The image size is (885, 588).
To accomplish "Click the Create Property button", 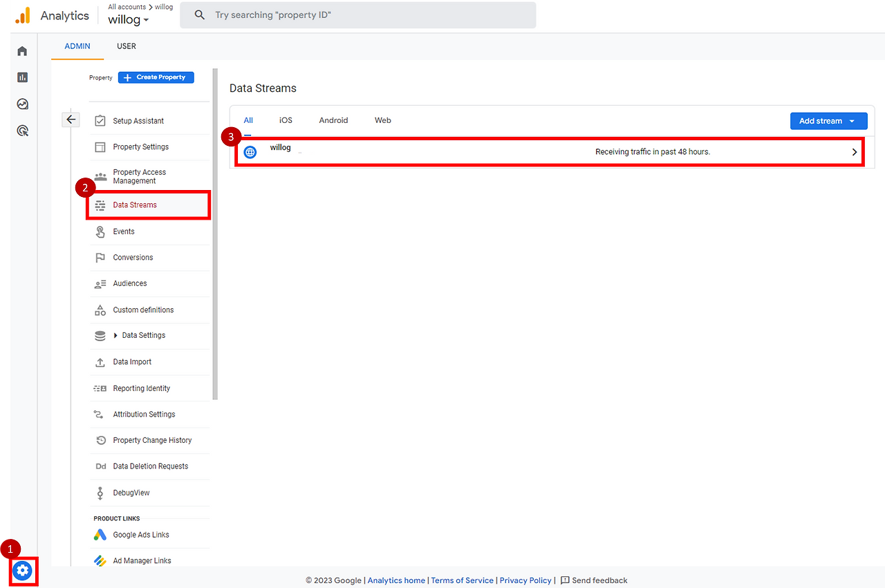I will [x=156, y=77].
